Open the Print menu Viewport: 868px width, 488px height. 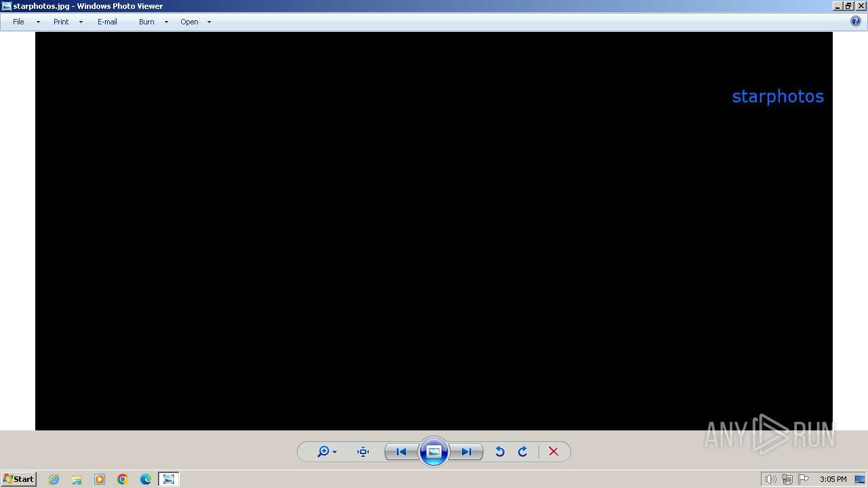coord(61,22)
